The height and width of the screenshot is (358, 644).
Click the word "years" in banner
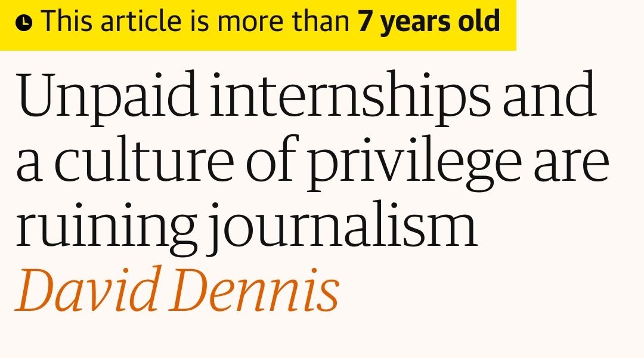coord(414,23)
